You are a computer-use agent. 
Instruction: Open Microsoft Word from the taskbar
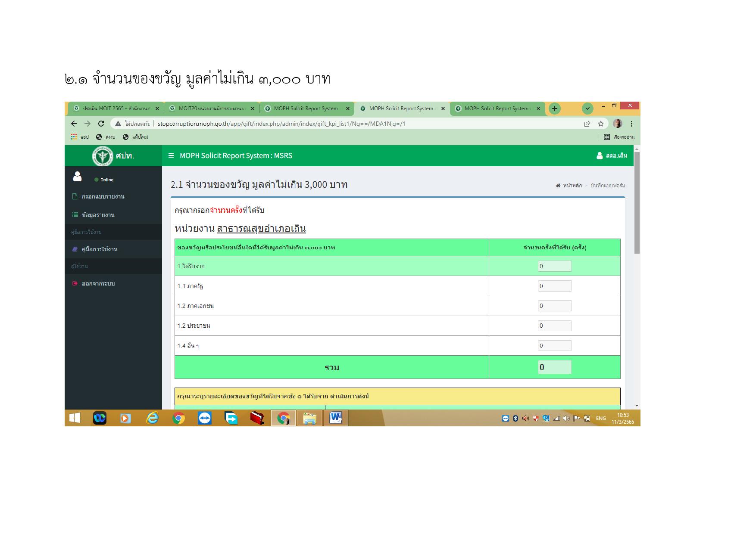pyautogui.click(x=335, y=418)
